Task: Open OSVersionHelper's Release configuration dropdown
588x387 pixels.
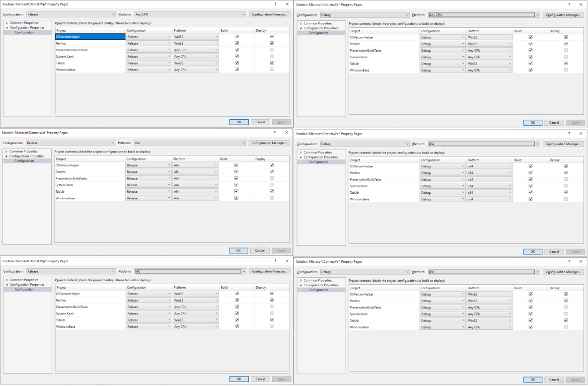Action: tap(148, 36)
